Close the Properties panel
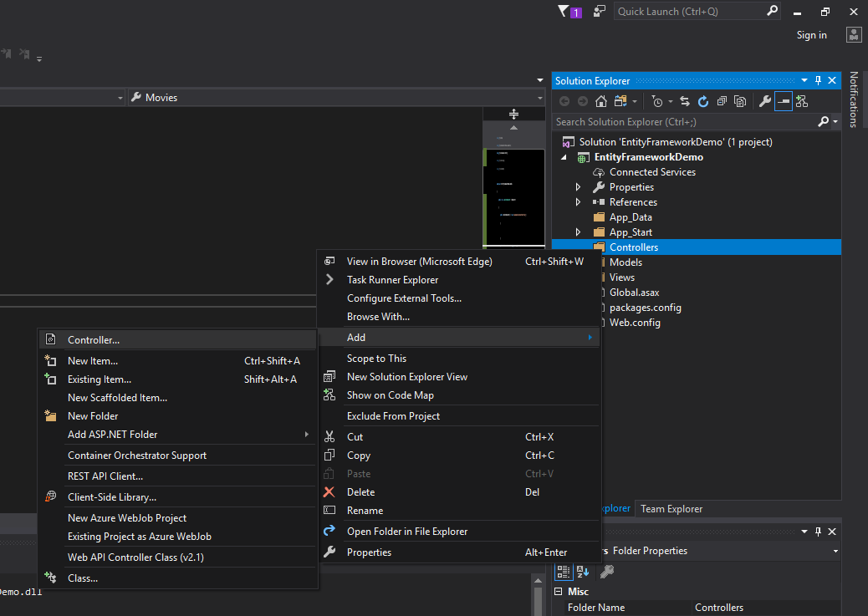The image size is (868, 616). pyautogui.click(x=831, y=532)
